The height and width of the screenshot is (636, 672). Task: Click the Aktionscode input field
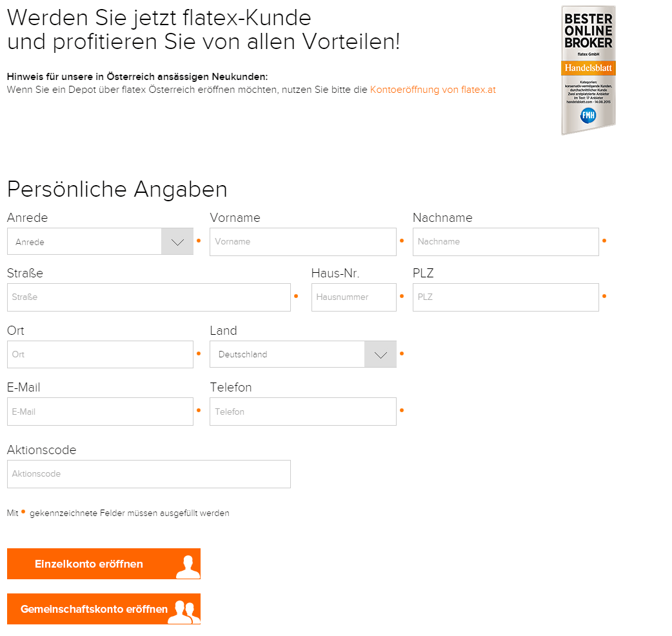point(149,474)
